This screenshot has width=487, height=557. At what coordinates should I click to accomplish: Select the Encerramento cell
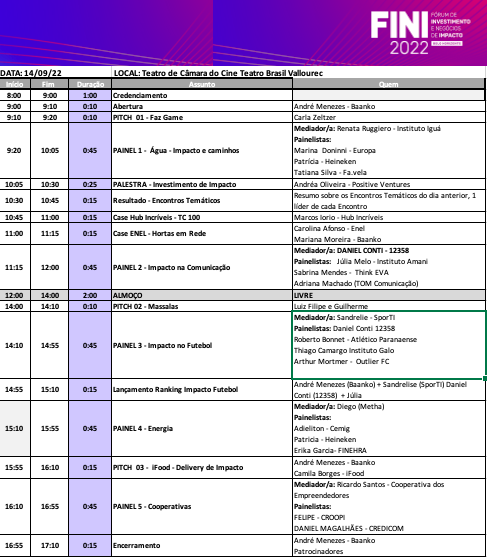click(x=202, y=546)
